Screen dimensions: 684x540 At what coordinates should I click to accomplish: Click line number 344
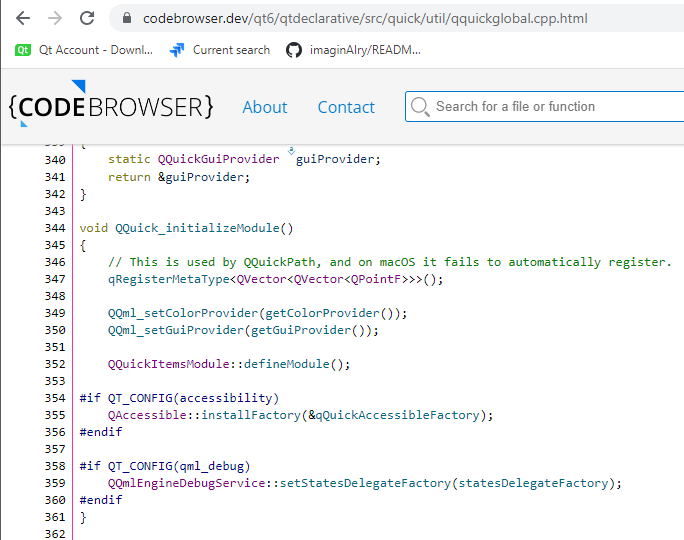[55, 228]
